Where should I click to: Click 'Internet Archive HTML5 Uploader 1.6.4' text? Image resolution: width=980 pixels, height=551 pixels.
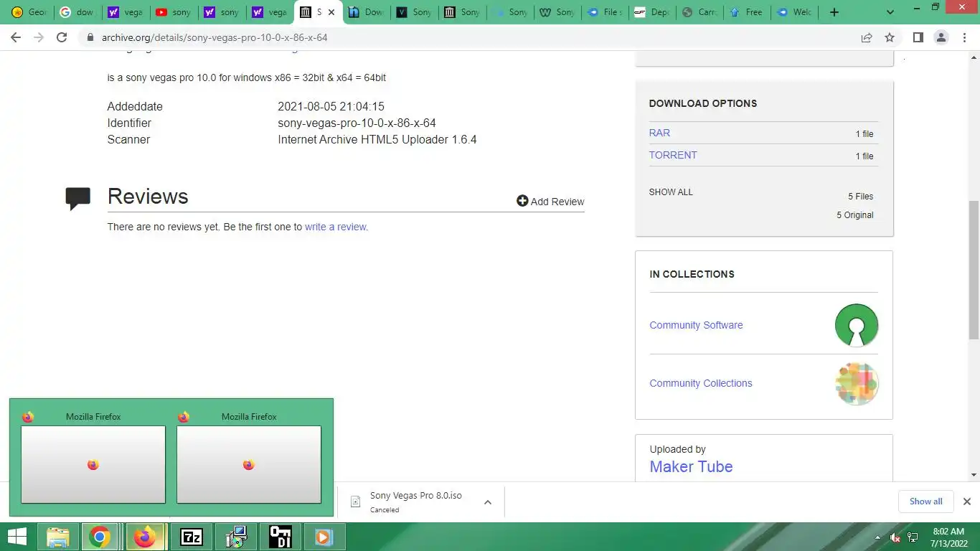[x=377, y=139]
